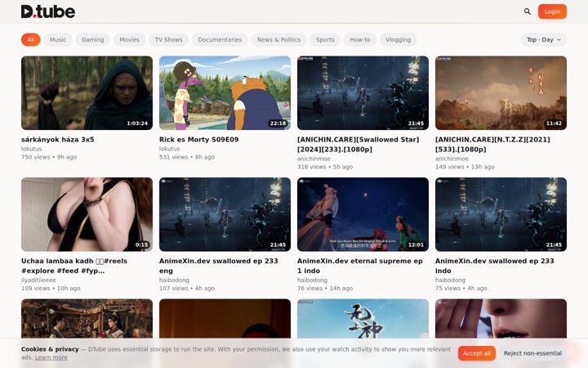This screenshot has height=368, width=588.
Task: Click AnimeXin.dev eternal supreme ep 1 title
Action: click(360, 266)
